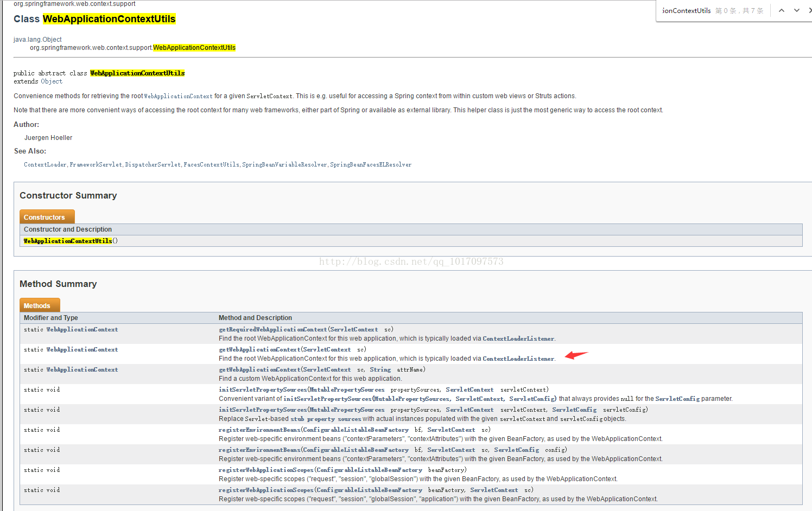Click MutablePropertySources parameter in first initServletPropertySources

[x=347, y=389]
